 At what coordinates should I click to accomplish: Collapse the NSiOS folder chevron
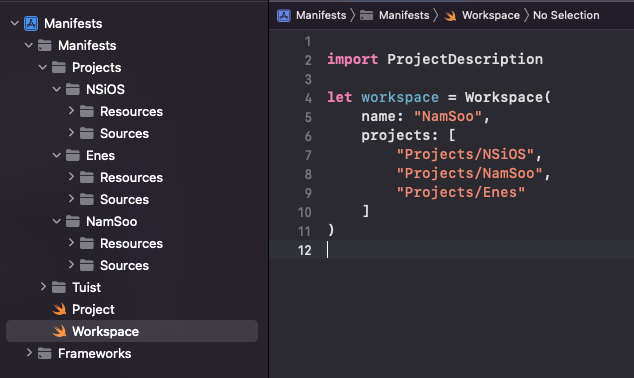[57, 89]
